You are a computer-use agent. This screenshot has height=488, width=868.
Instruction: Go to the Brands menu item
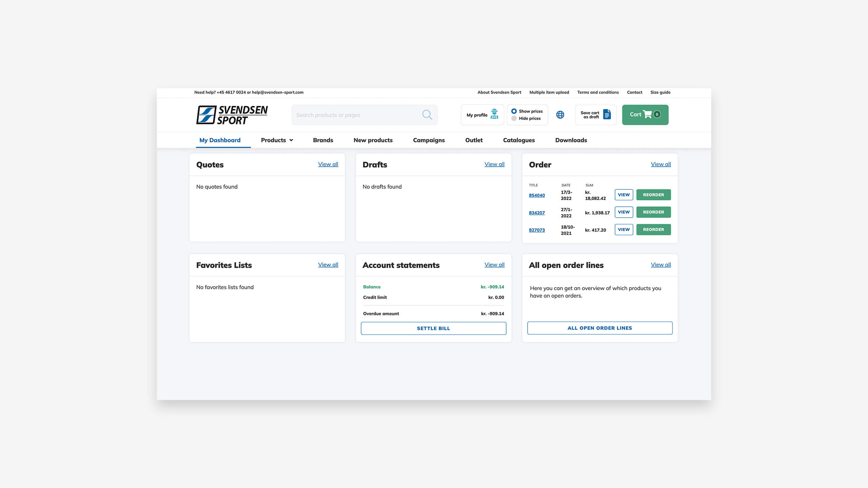point(323,140)
